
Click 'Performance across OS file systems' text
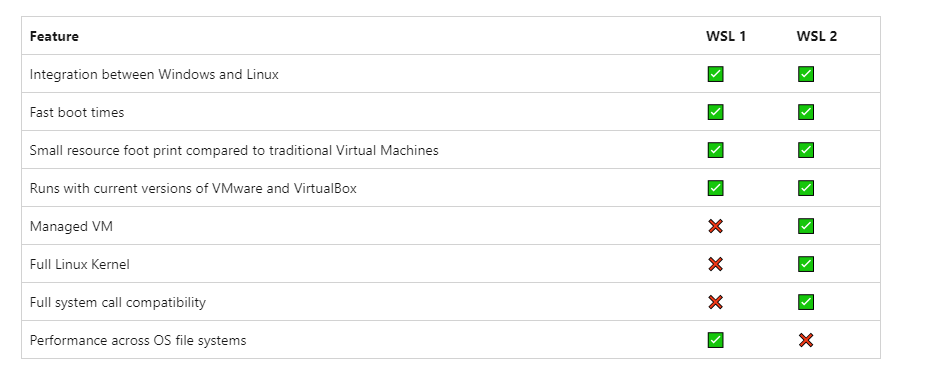[138, 340]
